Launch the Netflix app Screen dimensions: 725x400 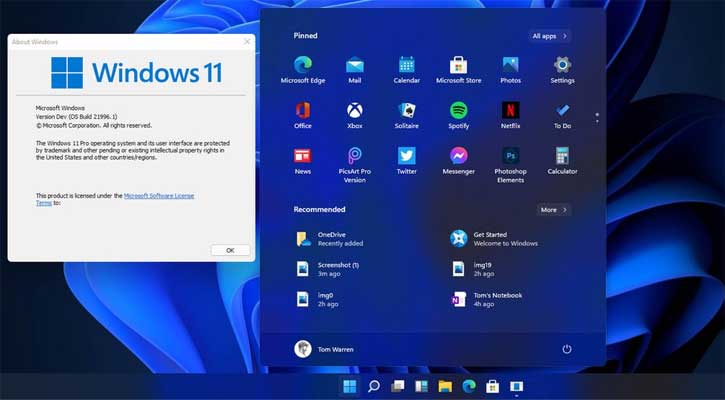coord(510,115)
